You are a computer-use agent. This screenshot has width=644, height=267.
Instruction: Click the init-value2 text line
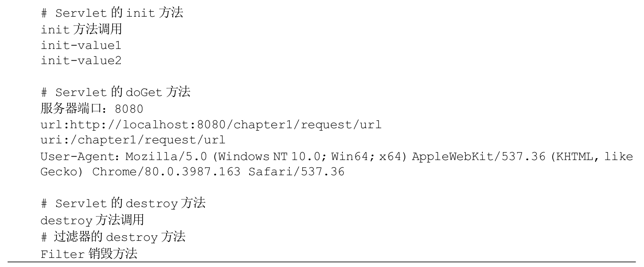pyautogui.click(x=81, y=61)
